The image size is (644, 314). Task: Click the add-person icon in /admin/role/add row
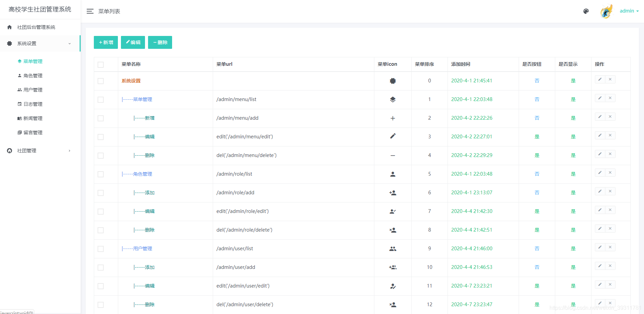(x=393, y=193)
